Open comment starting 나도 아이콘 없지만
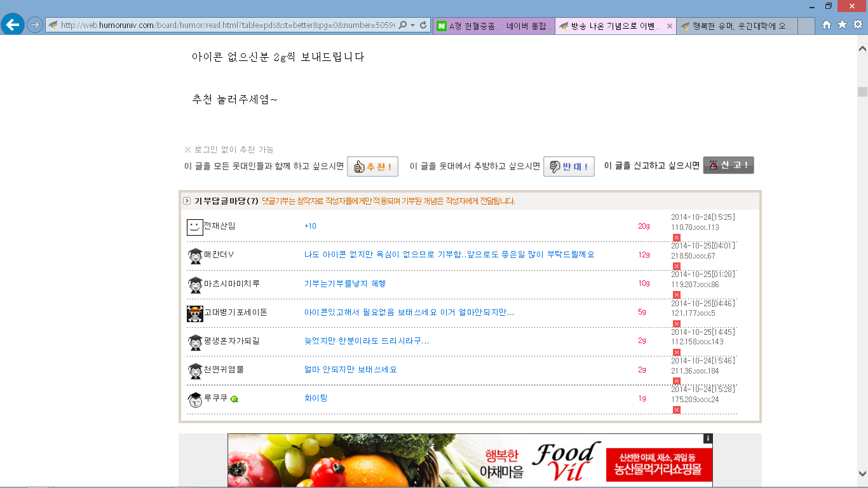The image size is (868, 488). coord(449,255)
